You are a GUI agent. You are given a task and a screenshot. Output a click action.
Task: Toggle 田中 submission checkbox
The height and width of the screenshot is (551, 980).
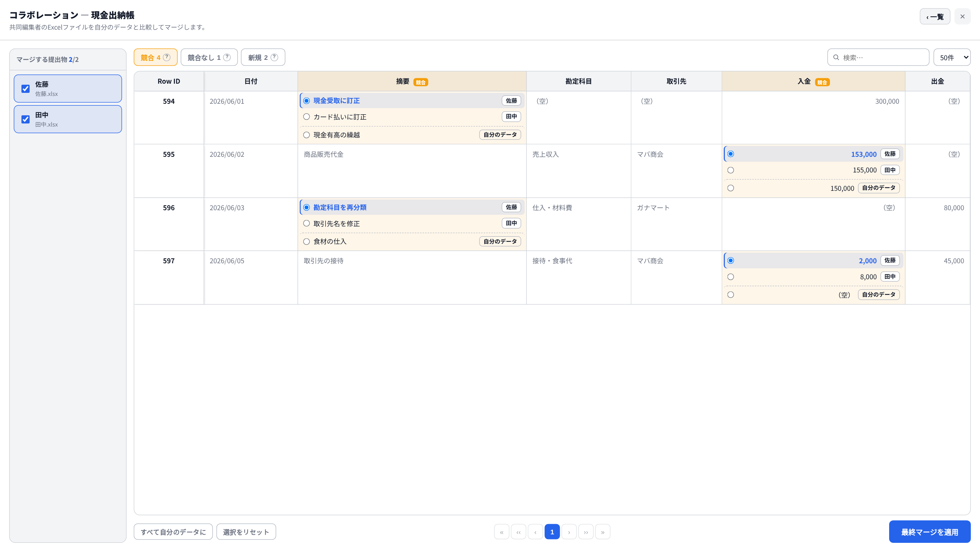26,119
